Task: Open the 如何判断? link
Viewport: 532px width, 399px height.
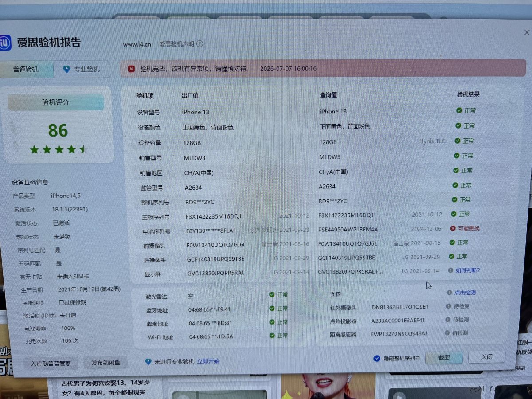Action: (468, 270)
